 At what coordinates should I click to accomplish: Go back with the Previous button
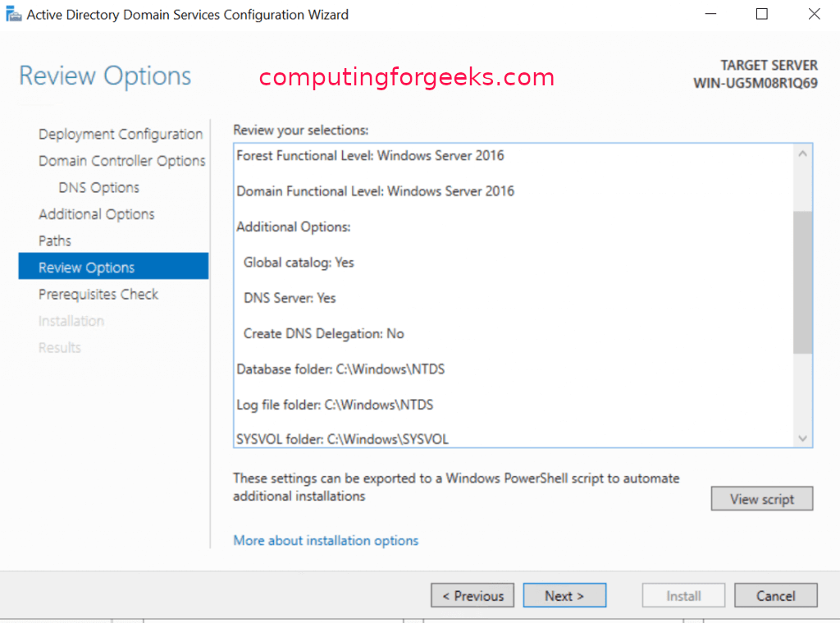tap(472, 596)
